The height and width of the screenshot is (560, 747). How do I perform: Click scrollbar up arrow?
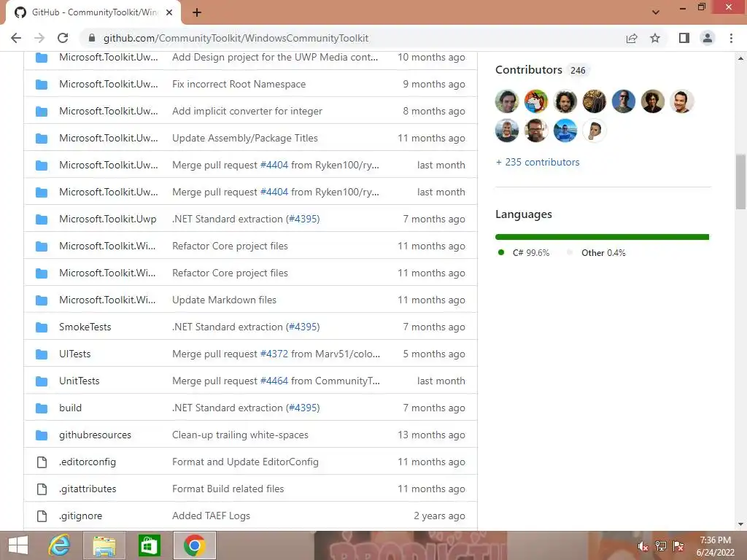coord(740,58)
